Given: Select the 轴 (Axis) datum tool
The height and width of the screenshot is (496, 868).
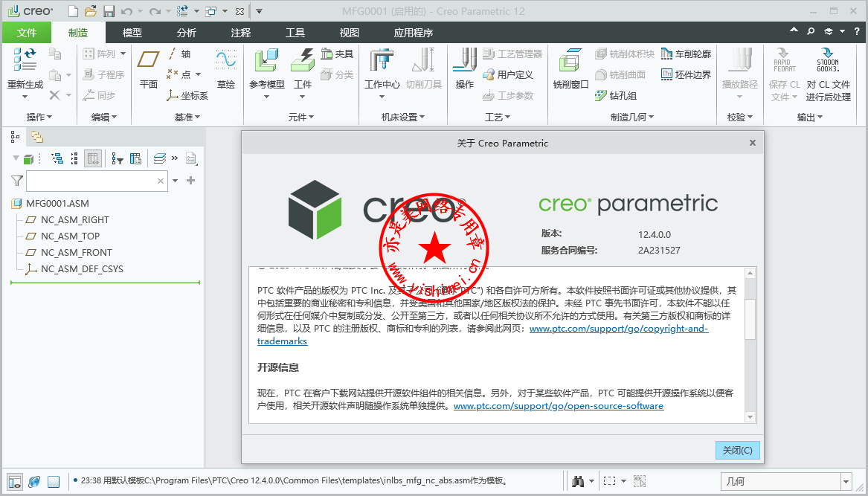Looking at the screenshot, I should coord(179,54).
